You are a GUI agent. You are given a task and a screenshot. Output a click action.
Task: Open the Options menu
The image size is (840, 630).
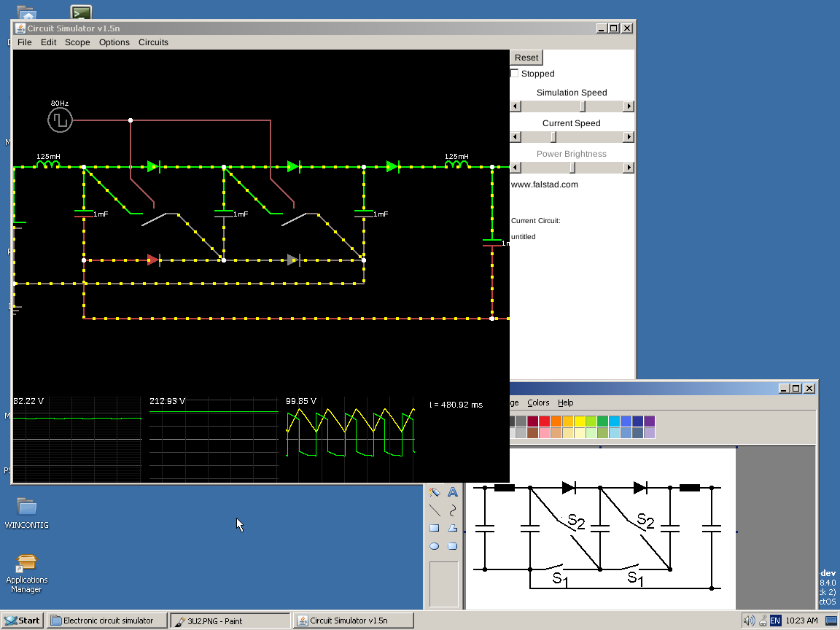coord(114,42)
